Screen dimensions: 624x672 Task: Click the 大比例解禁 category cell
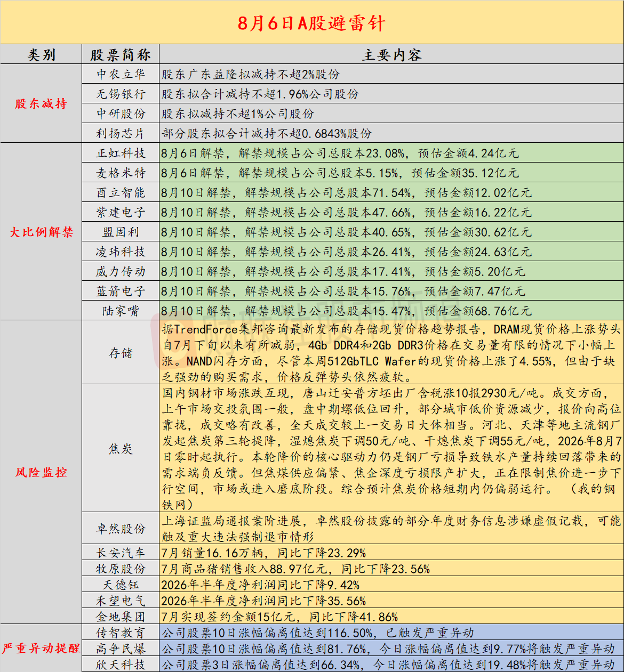pos(42,232)
